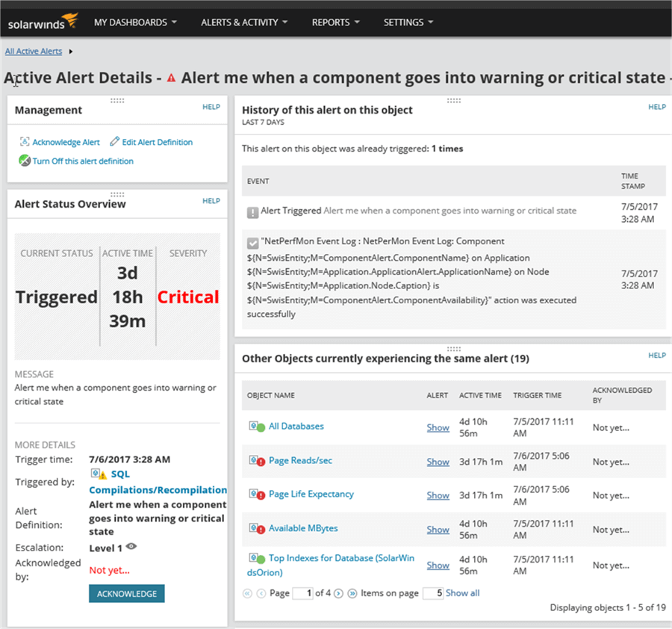Turn Off this alert definition
Image resolution: width=672 pixels, height=629 pixels.
83,161
